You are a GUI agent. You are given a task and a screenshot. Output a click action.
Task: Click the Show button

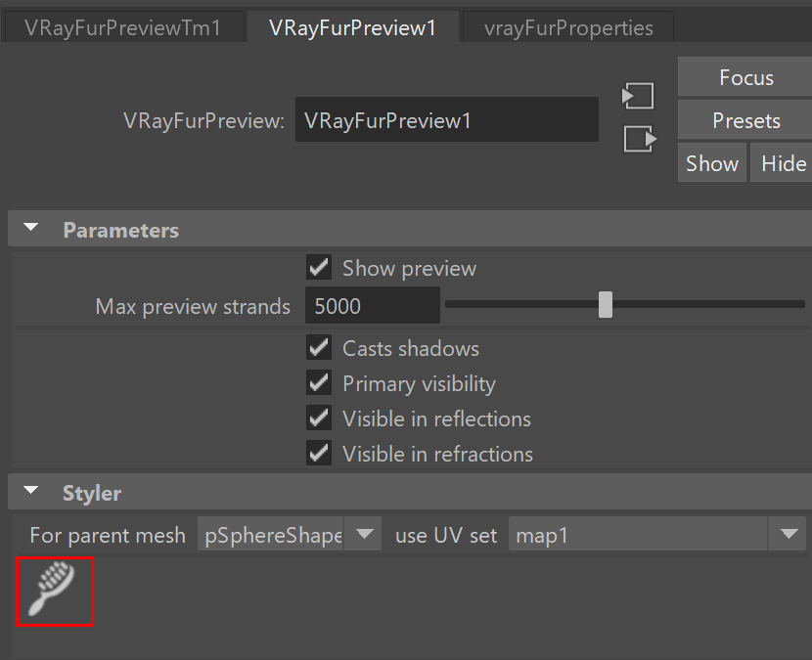coord(712,163)
